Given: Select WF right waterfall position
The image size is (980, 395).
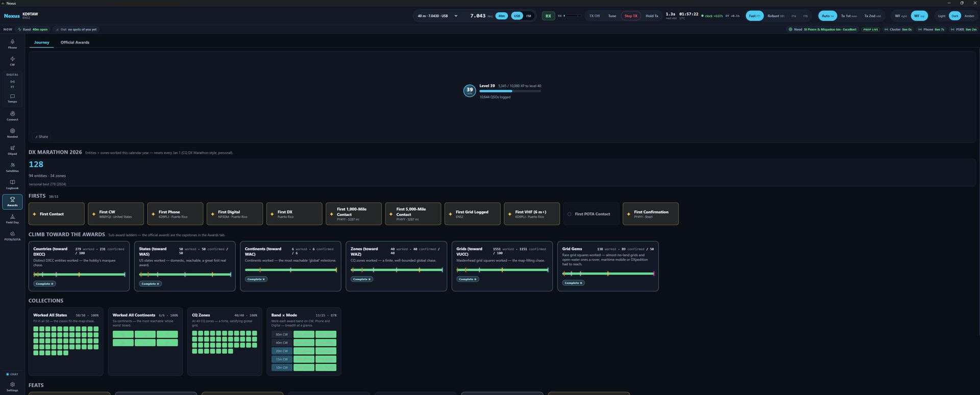Looking at the screenshot, I should click(901, 16).
